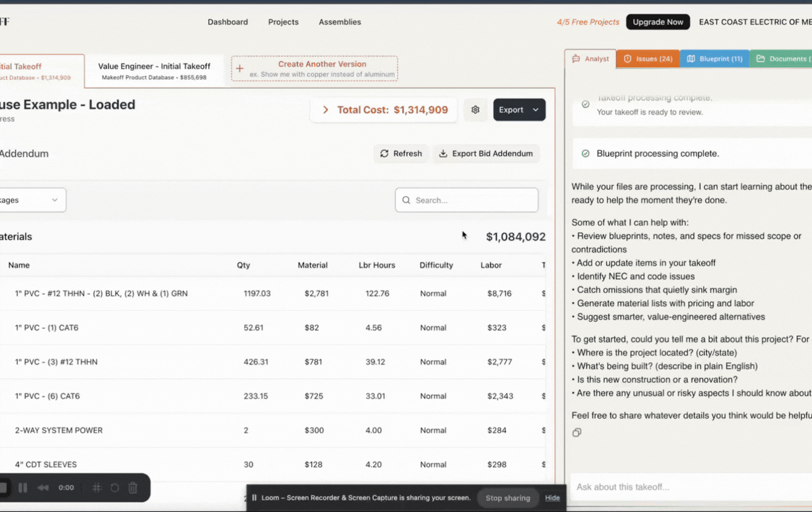This screenshot has width=812, height=512.
Task: Restart recording with circular arrow icon
Action: [x=115, y=488]
